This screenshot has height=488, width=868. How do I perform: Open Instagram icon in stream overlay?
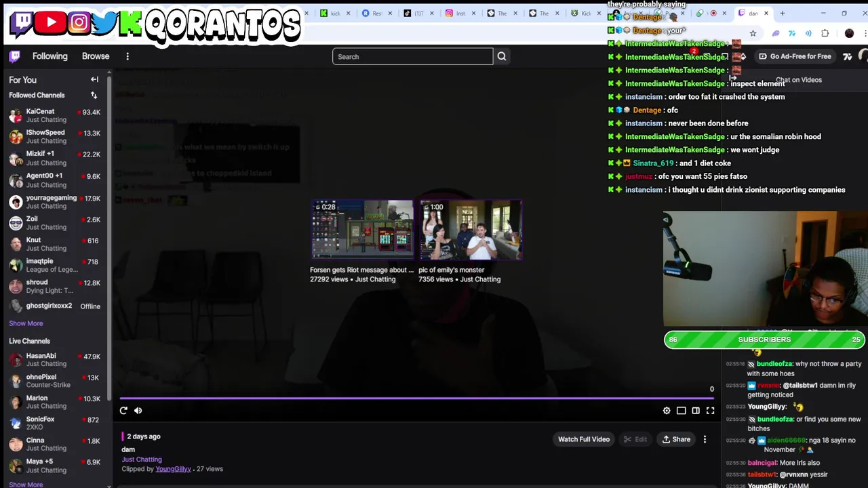(x=79, y=23)
